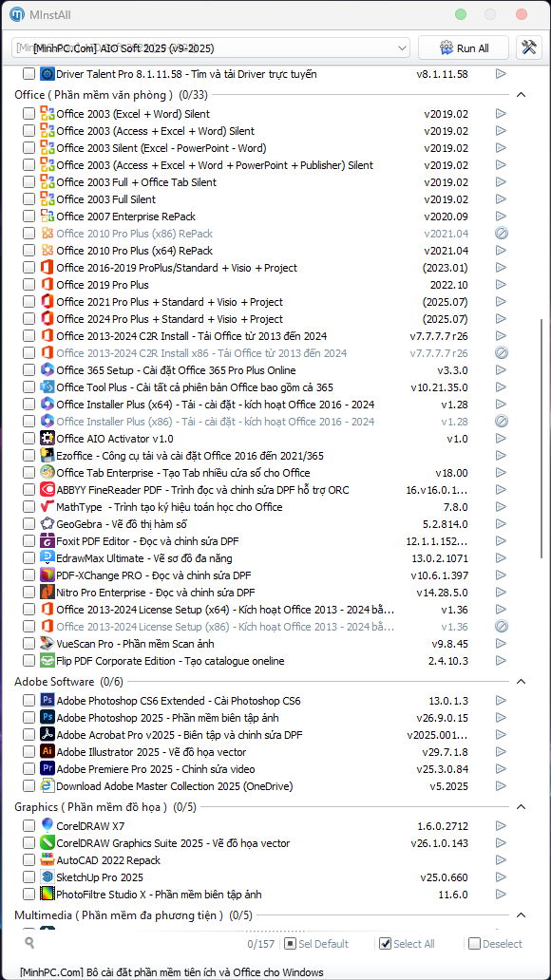Collapse the Office software group
The width and height of the screenshot is (551, 980).
point(521,95)
